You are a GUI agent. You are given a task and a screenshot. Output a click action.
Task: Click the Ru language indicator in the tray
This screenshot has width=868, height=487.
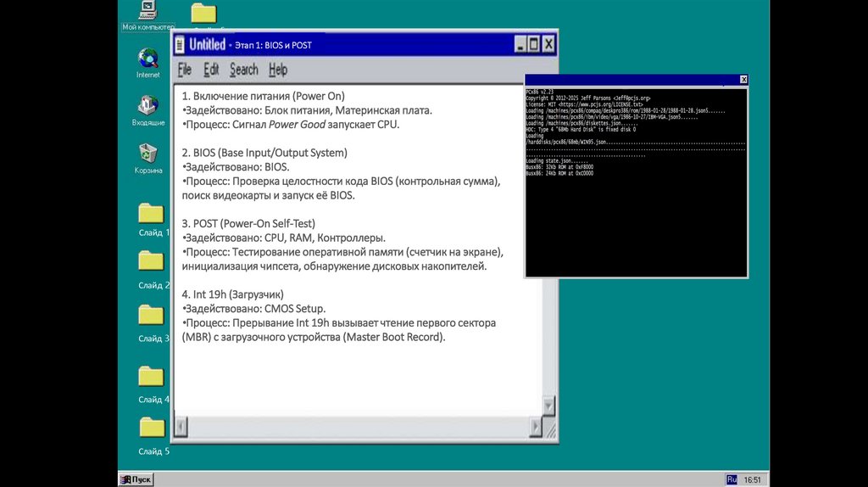732,479
